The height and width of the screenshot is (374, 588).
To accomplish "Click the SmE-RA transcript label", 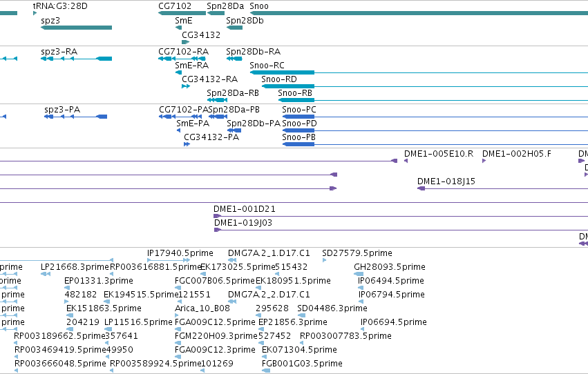I will pos(191,65).
